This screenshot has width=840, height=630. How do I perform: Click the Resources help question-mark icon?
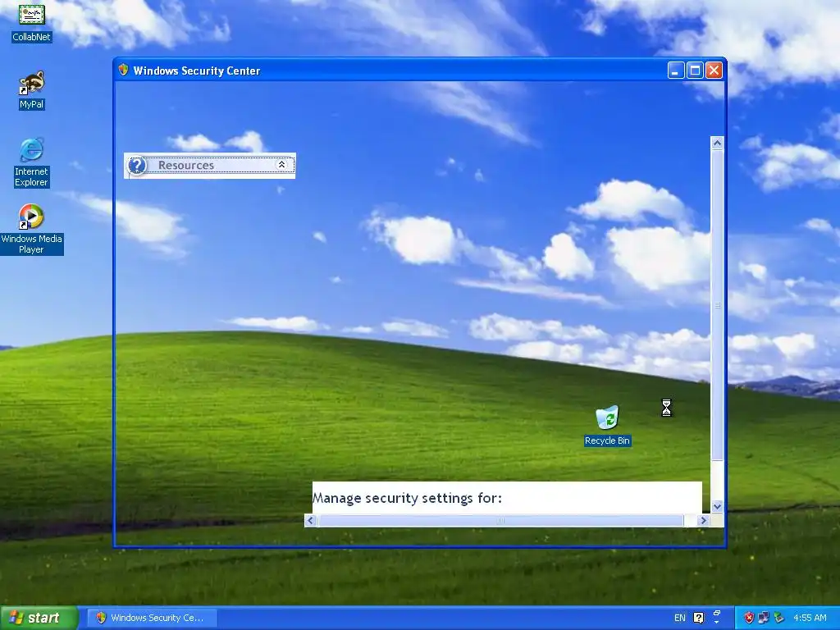pos(137,166)
